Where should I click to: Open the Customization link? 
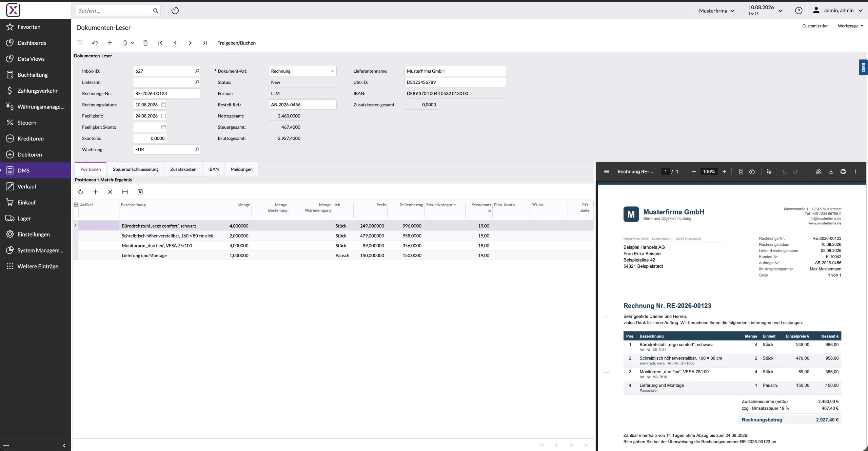tap(815, 26)
